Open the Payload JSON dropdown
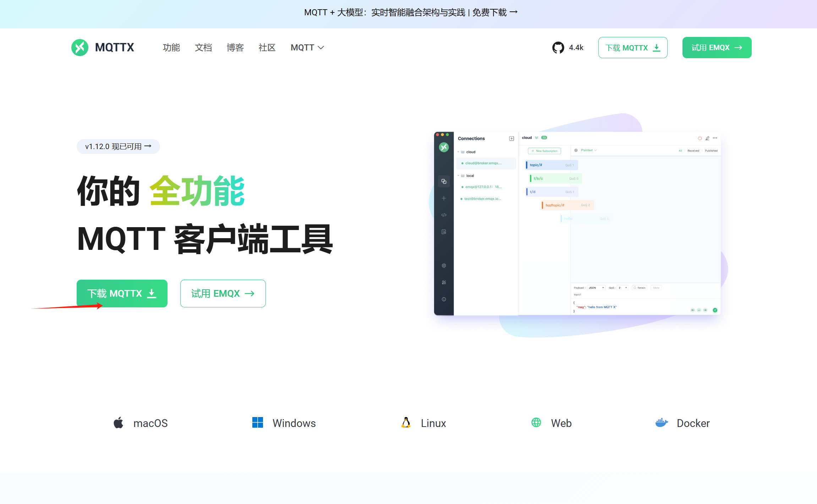817x504 pixels. pyautogui.click(x=596, y=288)
